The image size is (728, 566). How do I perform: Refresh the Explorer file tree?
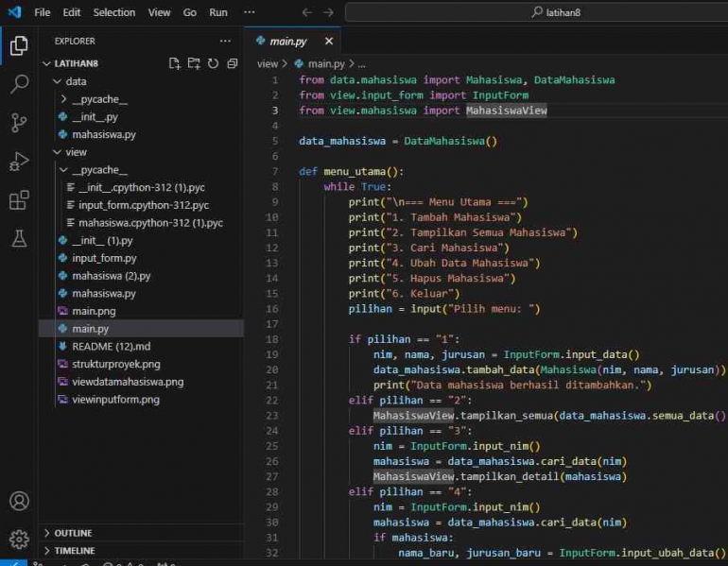coord(213,63)
